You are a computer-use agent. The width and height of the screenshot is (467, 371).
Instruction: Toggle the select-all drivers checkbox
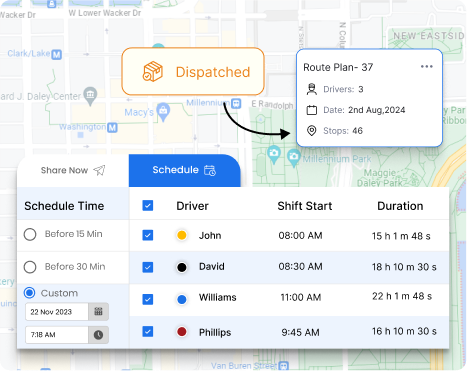coord(148,205)
